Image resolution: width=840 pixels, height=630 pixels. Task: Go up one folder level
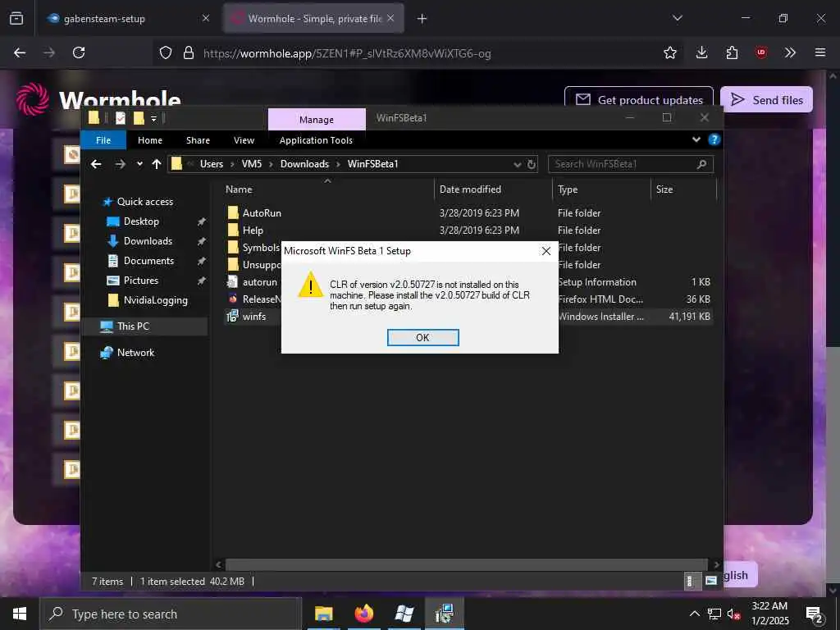click(157, 164)
